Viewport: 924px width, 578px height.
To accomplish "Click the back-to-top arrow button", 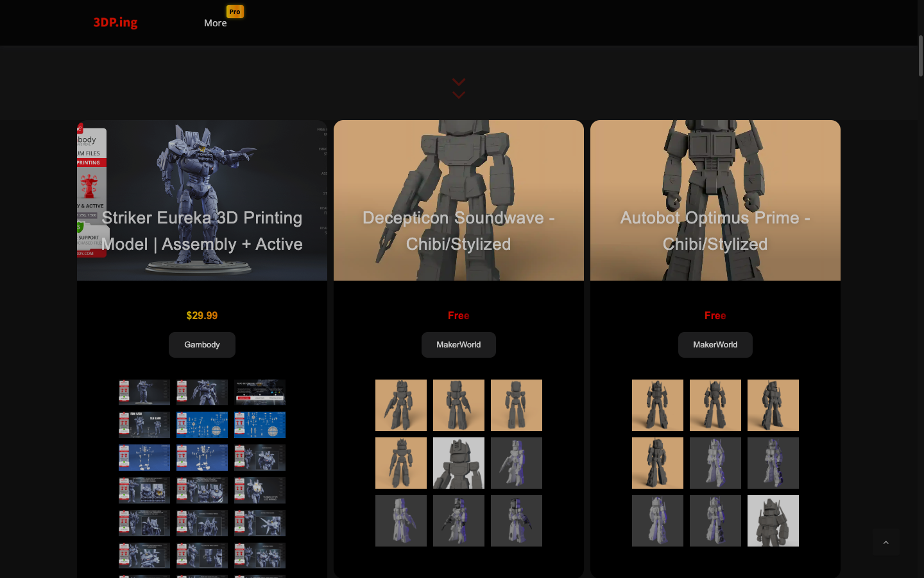I will (886, 543).
